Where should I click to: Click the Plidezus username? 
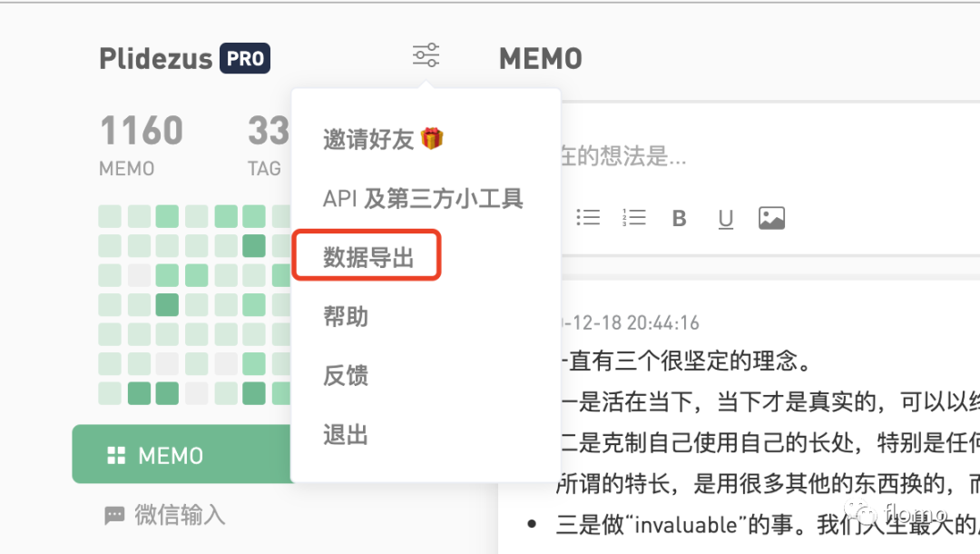pos(156,59)
